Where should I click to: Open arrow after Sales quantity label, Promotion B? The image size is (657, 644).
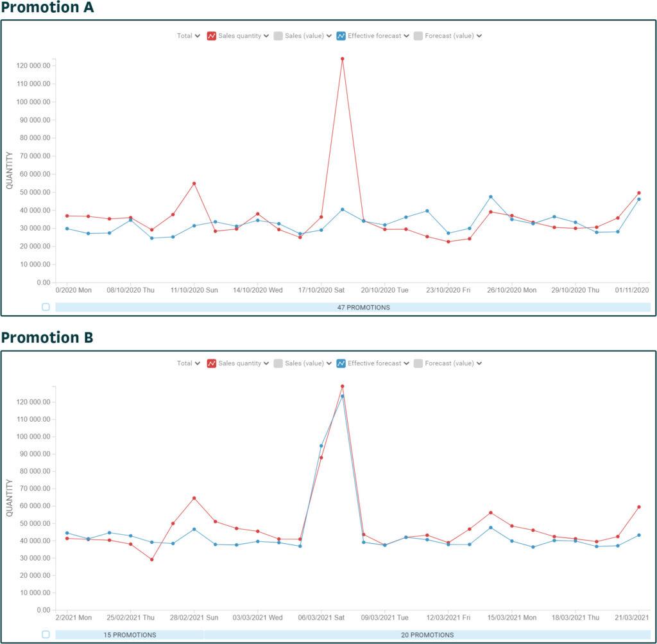click(266, 363)
